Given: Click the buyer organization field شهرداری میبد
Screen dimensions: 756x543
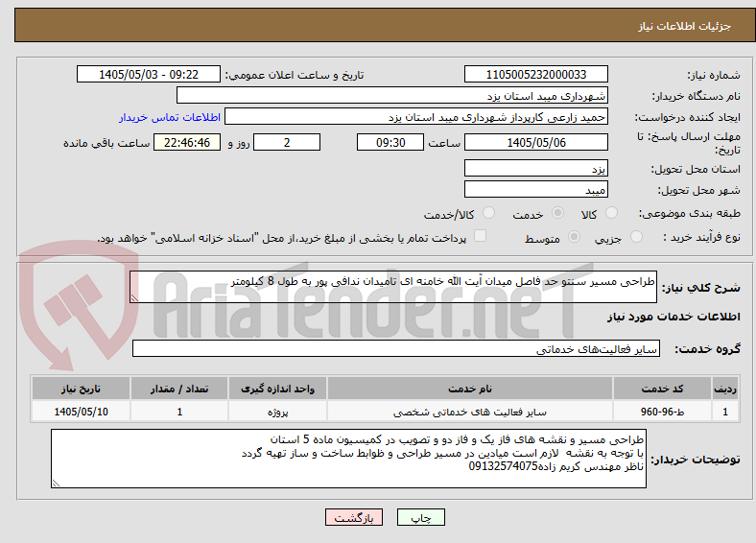Looking at the screenshot, I should click(392, 96).
